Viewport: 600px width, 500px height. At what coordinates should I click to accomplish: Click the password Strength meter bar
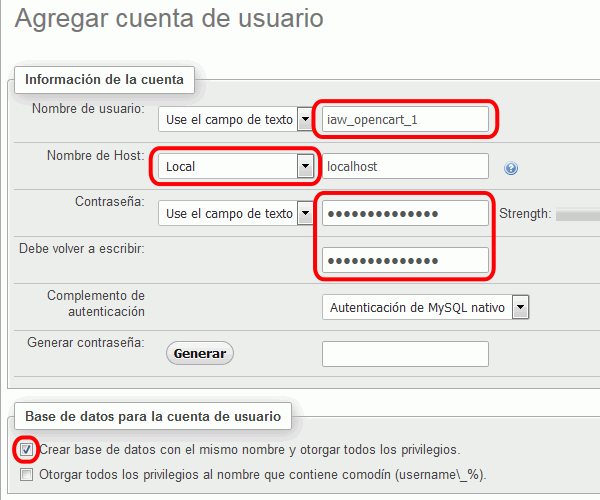[x=578, y=215]
